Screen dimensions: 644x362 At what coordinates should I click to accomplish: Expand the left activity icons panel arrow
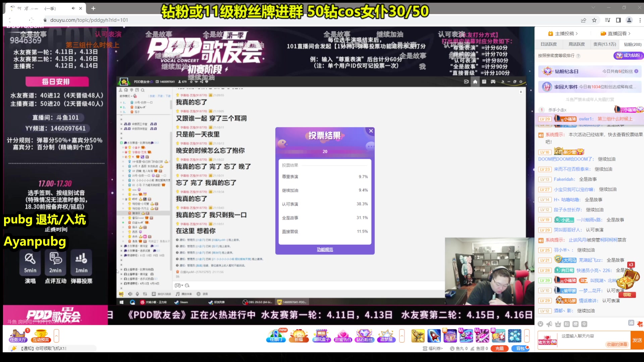click(56, 336)
